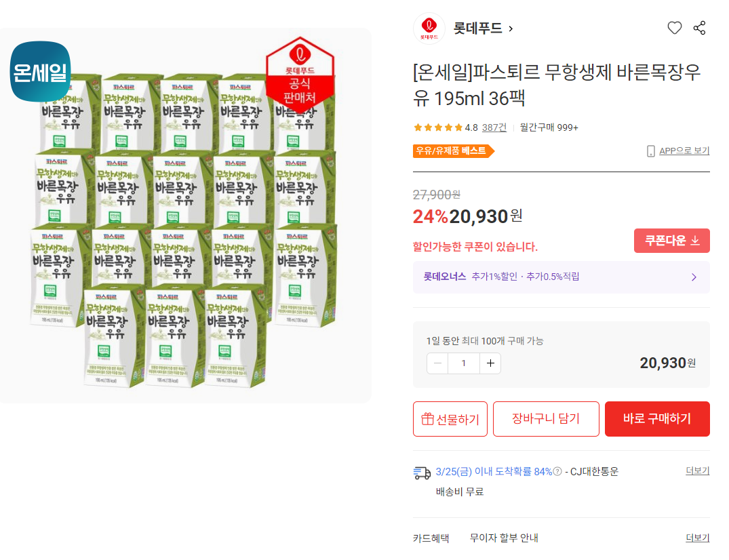Screen dimensions: 729x560
Task: Click the Lotte Food brand logo
Action: 429,28
